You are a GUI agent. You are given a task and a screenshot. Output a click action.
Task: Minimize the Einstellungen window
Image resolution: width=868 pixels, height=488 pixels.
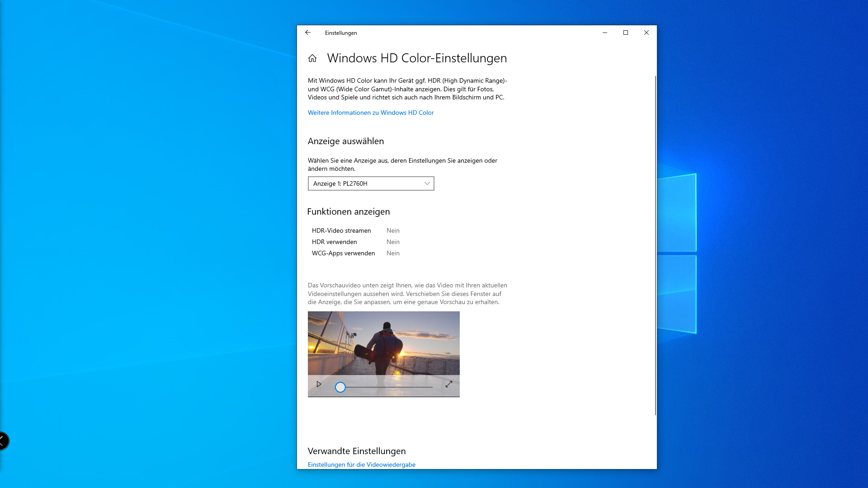click(605, 33)
